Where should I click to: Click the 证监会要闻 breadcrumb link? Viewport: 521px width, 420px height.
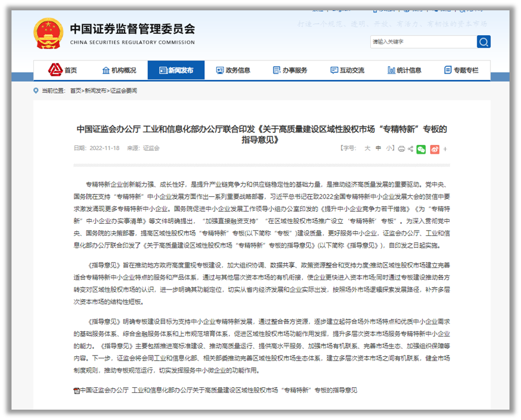pyautogui.click(x=124, y=91)
